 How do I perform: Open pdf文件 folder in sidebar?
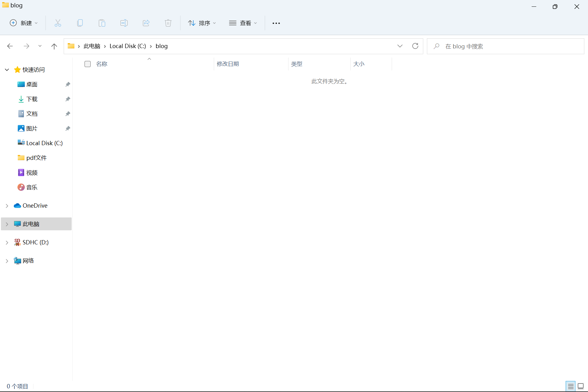pyautogui.click(x=36, y=158)
